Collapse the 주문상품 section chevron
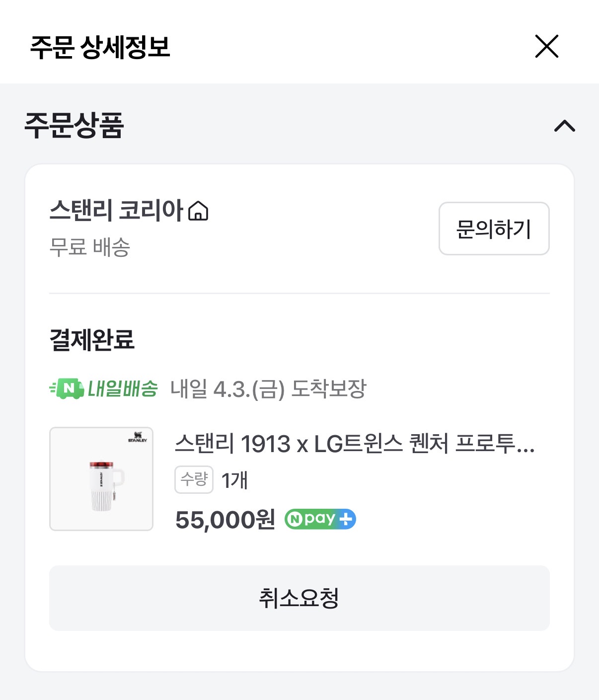 coord(564,126)
